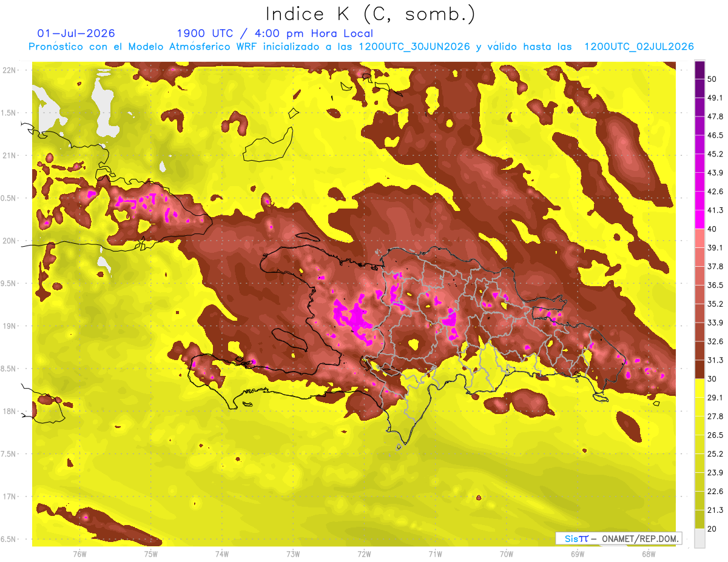Screen dimensions: 728x562
Task: Click the "76W" longitude label
Action: [79, 554]
